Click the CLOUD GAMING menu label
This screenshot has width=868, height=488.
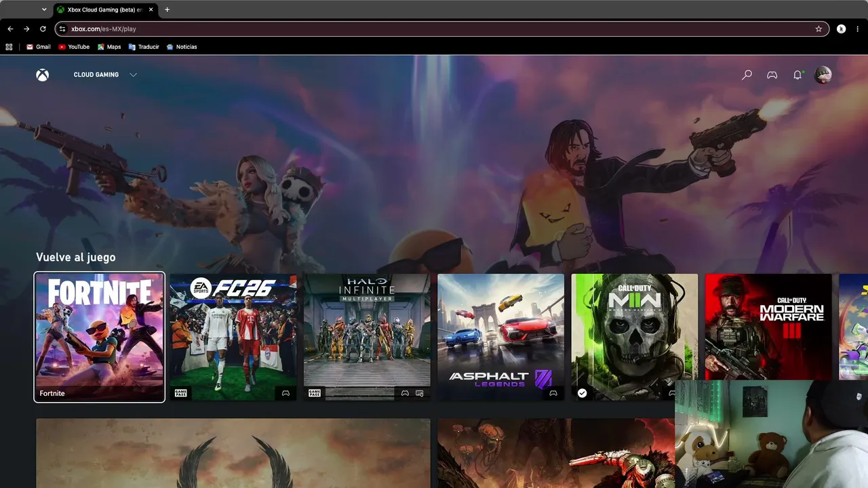pyautogui.click(x=96, y=75)
